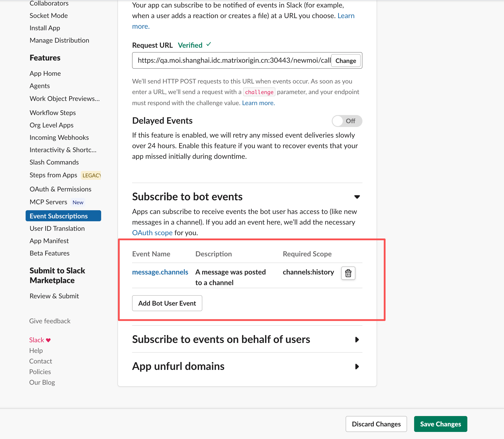Open Learn more link about challenge parameter
The image size is (504, 439).
click(x=258, y=103)
